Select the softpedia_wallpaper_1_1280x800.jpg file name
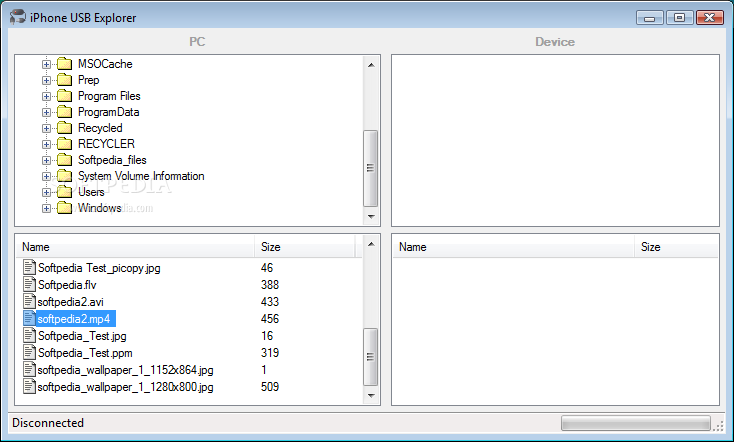This screenshot has width=734, height=442. coord(125,387)
